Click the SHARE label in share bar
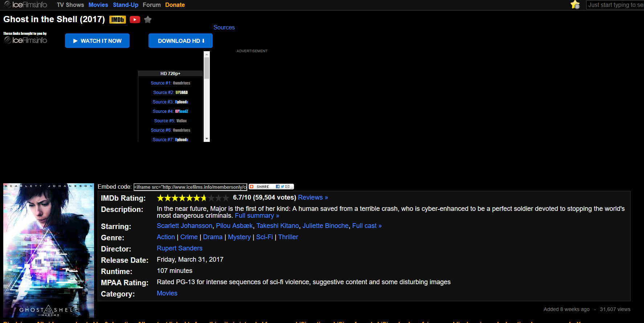Viewport: 644px width, 323px height. click(263, 187)
